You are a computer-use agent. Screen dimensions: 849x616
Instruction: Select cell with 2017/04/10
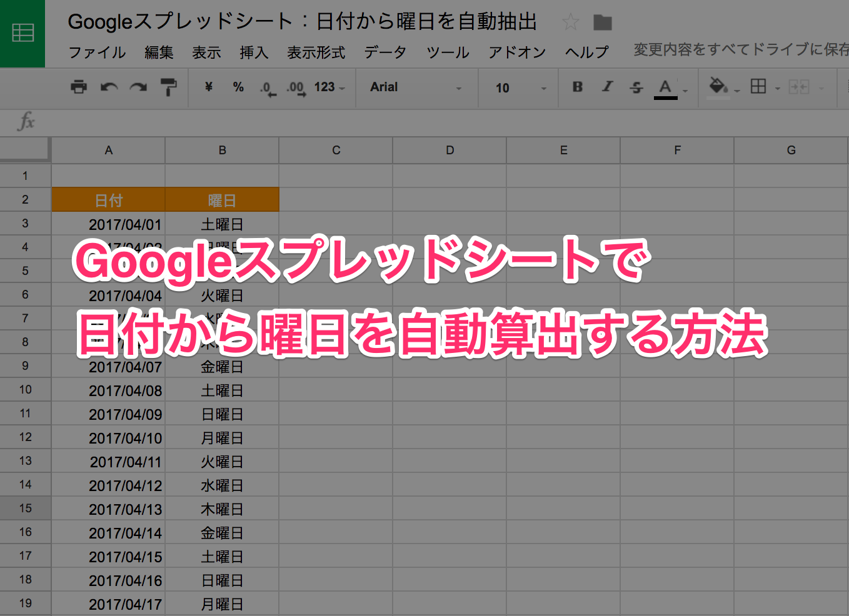tap(108, 437)
